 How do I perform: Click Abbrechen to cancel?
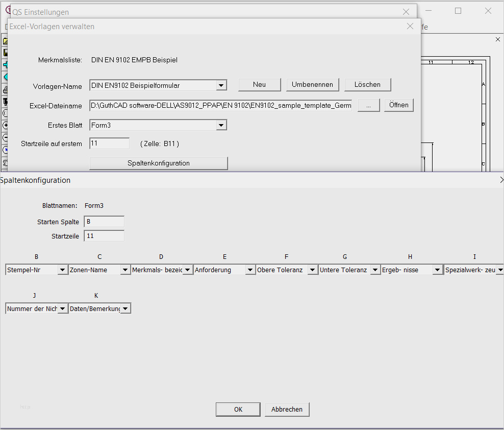[287, 410]
